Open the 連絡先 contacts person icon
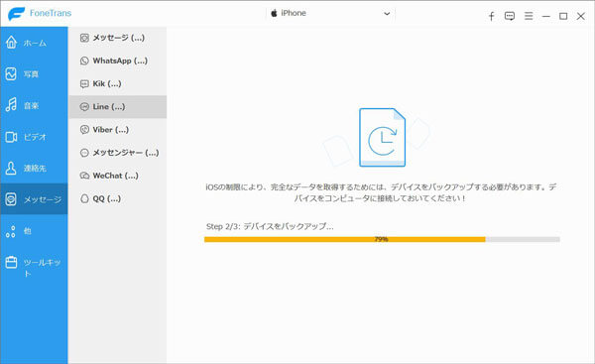 (11, 168)
